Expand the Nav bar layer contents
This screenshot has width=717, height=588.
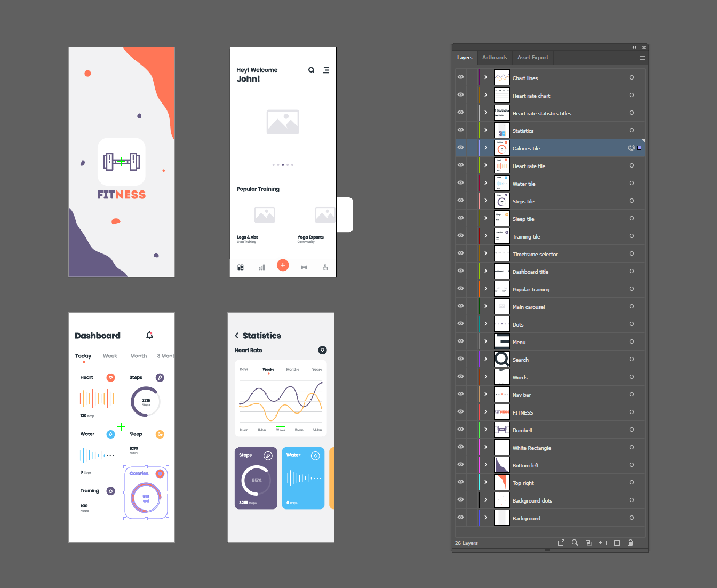pos(485,394)
